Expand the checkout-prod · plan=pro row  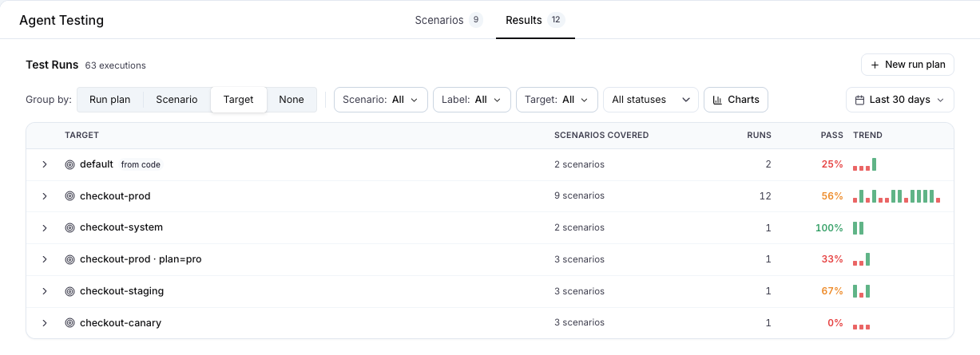tap(45, 259)
